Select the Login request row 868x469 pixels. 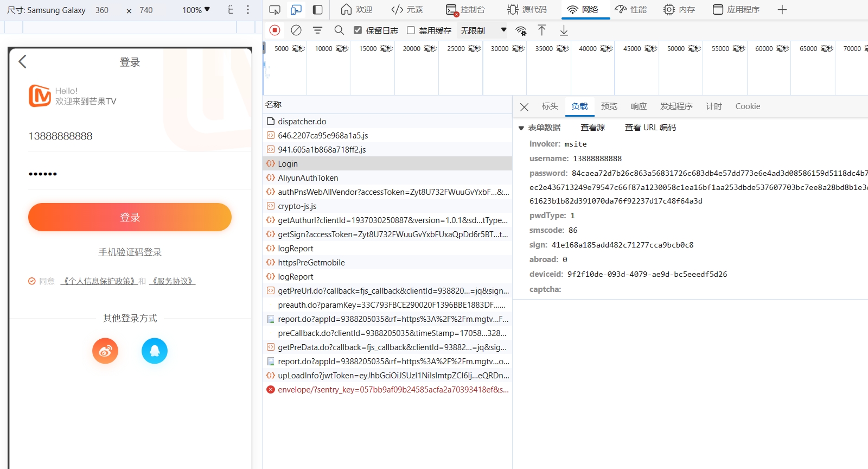point(387,164)
